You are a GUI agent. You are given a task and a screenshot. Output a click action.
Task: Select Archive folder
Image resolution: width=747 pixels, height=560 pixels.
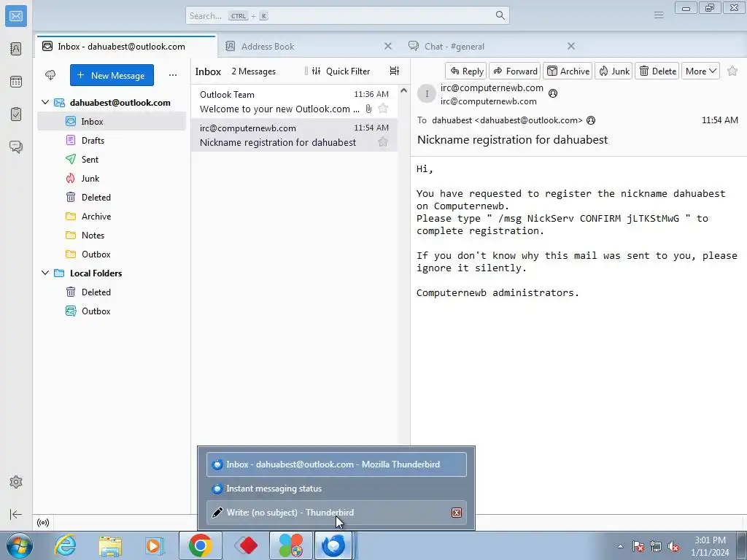pos(112,216)
